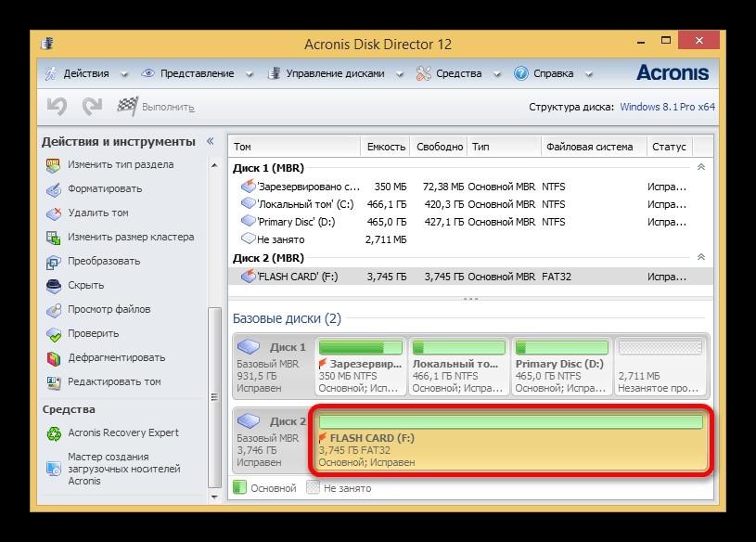Click the Redo arrow in the toolbar

click(92, 107)
